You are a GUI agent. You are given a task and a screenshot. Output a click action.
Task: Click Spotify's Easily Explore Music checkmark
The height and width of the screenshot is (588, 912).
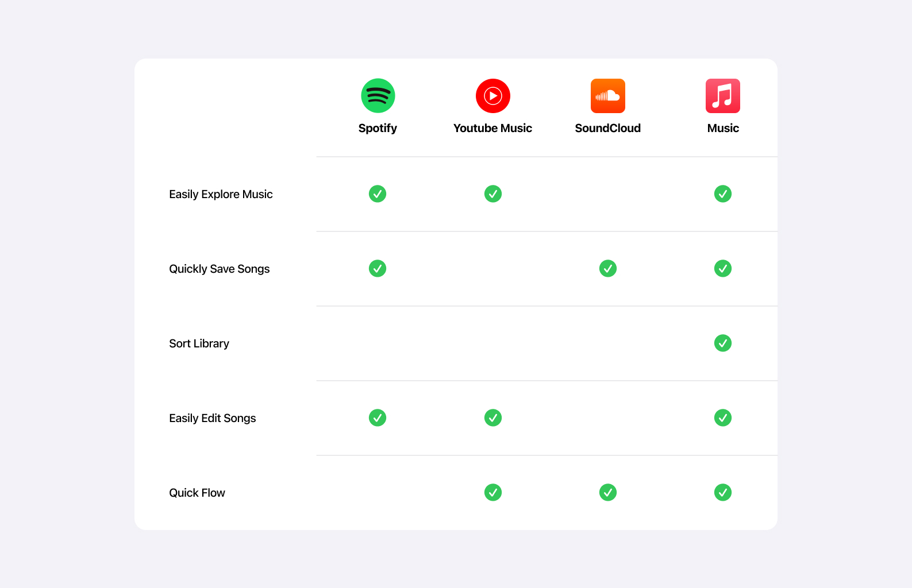coord(378,194)
